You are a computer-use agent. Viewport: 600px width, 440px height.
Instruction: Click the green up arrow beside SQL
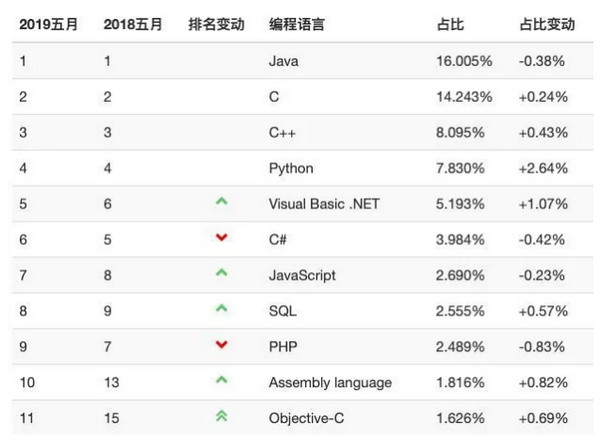222,310
